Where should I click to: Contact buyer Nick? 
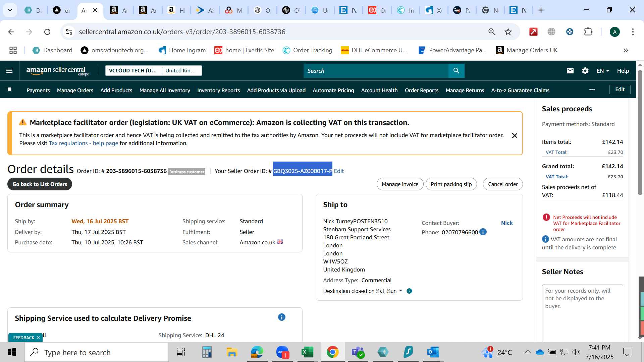click(507, 223)
